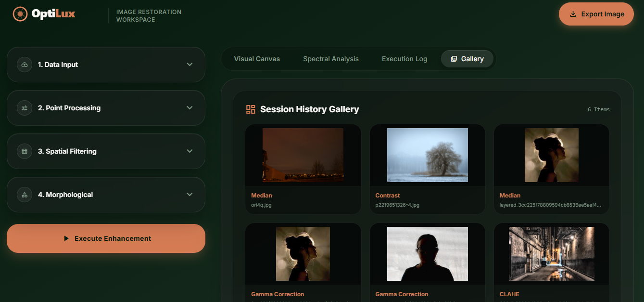Click the '4. Morphological' label
Image resolution: width=644 pixels, height=302 pixels.
click(x=65, y=195)
